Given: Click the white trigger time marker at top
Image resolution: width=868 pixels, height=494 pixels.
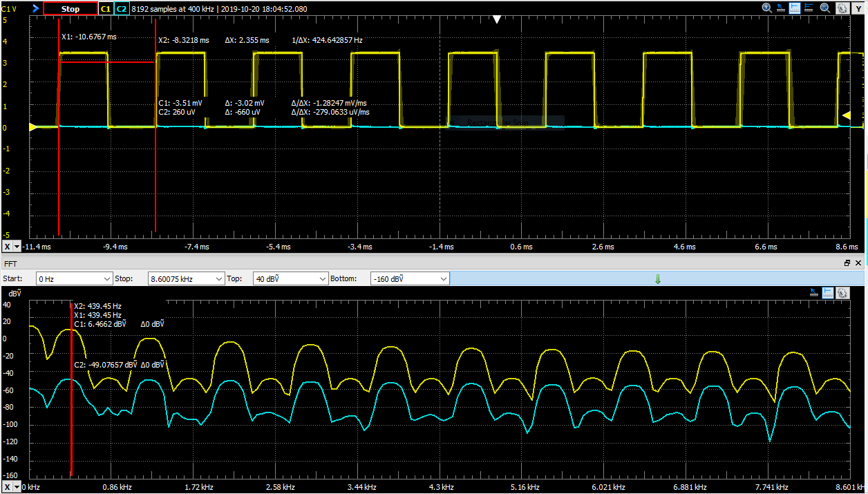Looking at the screenshot, I should (x=496, y=20).
